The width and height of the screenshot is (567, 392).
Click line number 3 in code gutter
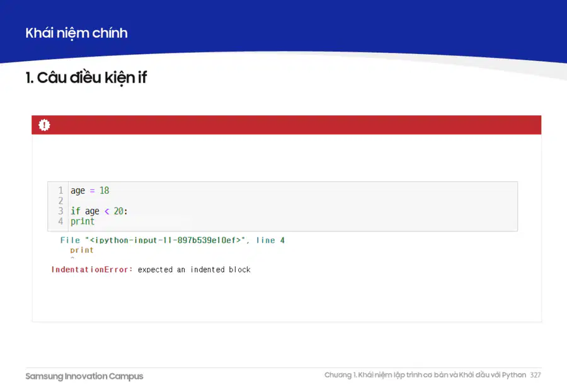click(60, 211)
